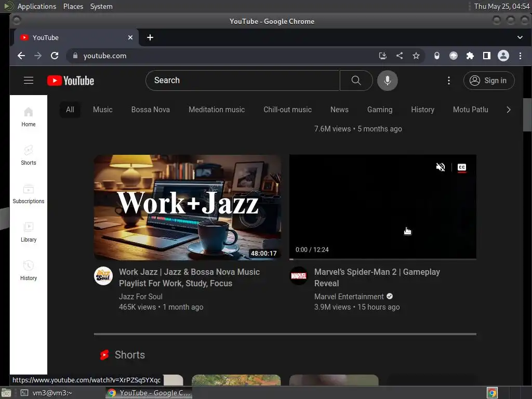
Task: Select YouTube - Google Chrome taskbar item
Action: (x=149, y=393)
